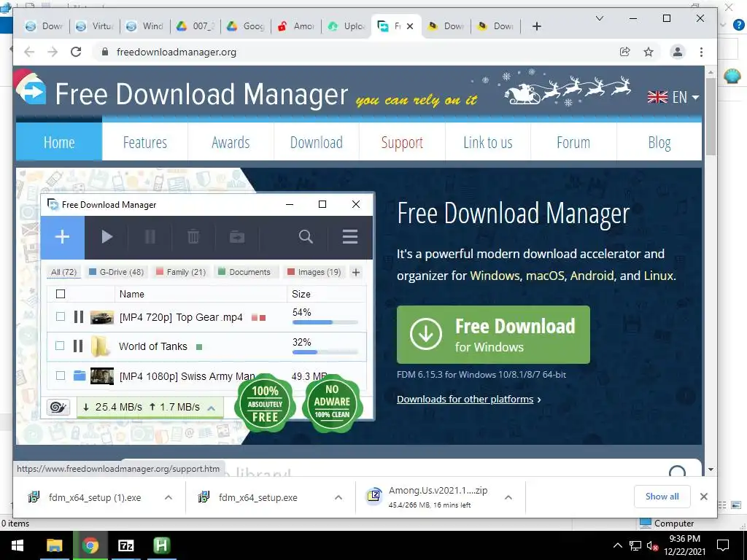Image resolution: width=747 pixels, height=560 pixels.
Task: Click Free Download for Windows button
Action: pyautogui.click(x=493, y=335)
